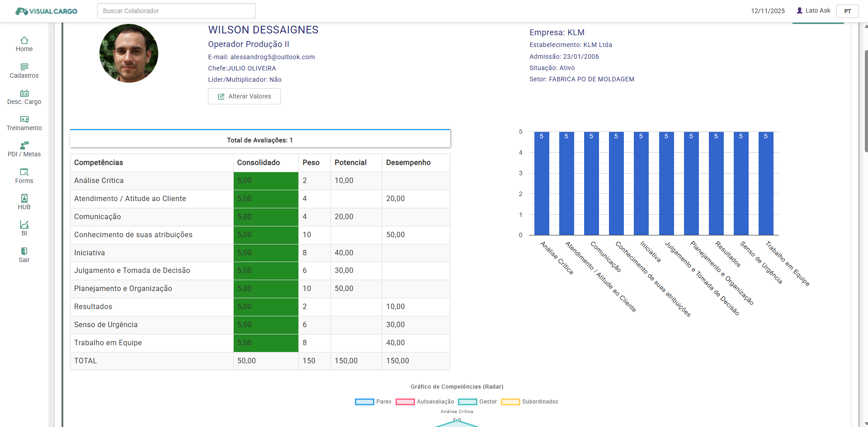The image size is (868, 427).
Task: Open Desc. Cargo from sidebar
Action: coord(24,93)
